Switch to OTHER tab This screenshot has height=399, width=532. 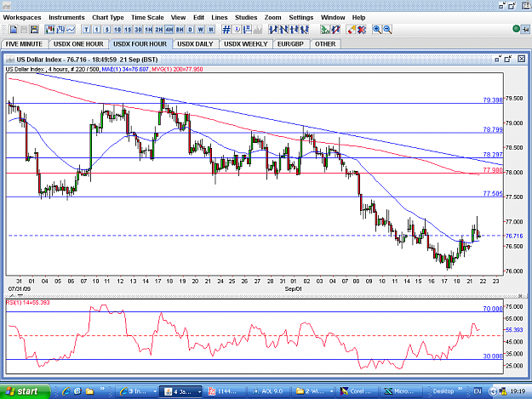pyautogui.click(x=325, y=44)
